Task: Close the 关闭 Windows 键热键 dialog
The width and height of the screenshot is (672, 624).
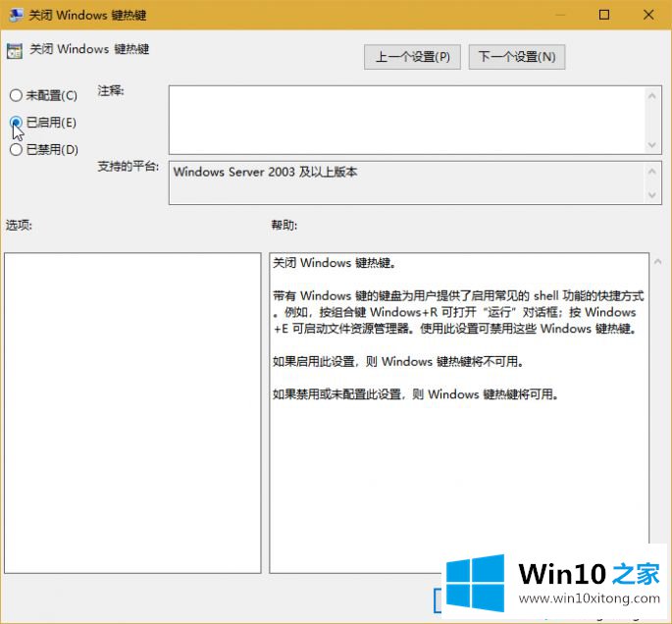Action: click(648, 15)
